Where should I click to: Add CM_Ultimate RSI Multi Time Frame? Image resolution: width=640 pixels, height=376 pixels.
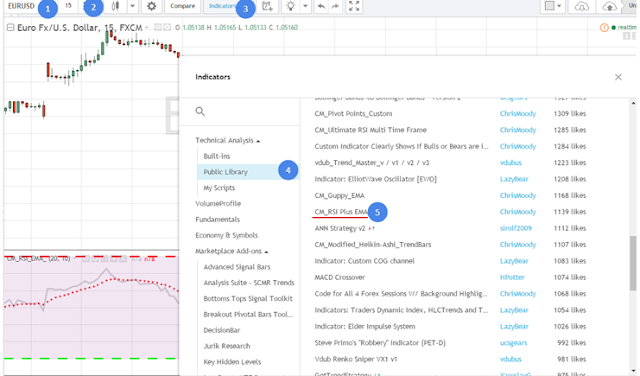(x=370, y=130)
